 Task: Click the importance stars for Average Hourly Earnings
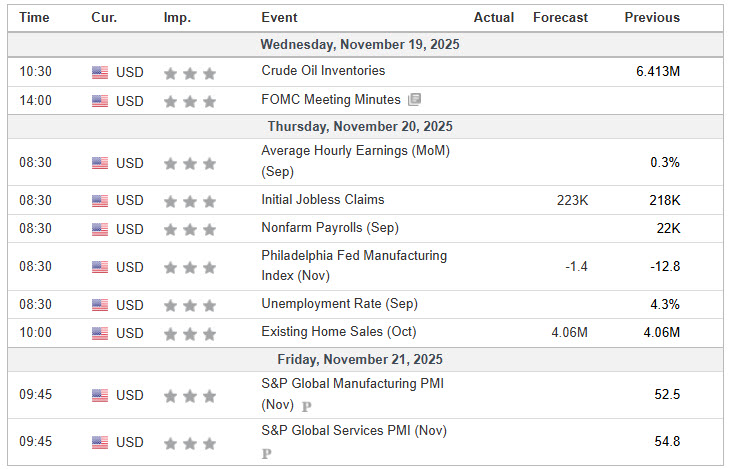[189, 163]
